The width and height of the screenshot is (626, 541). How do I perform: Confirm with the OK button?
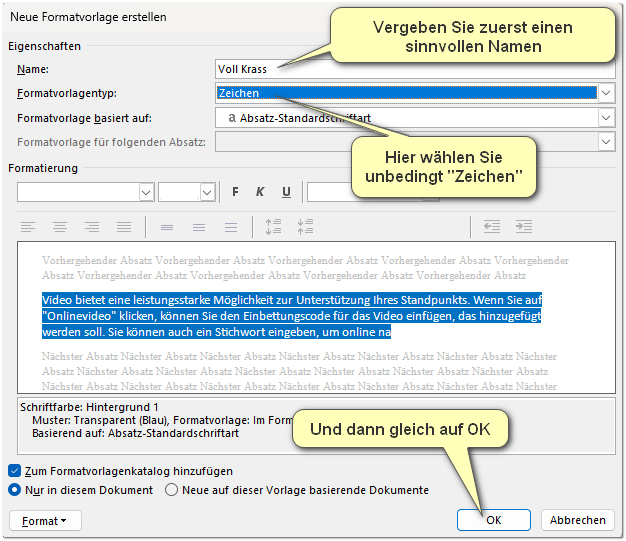493,520
